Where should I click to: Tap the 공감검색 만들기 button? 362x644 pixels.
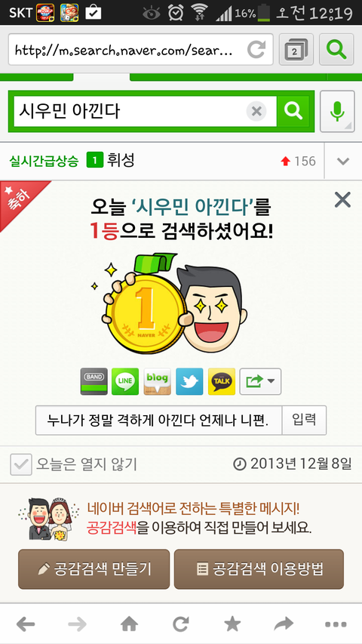94,569
